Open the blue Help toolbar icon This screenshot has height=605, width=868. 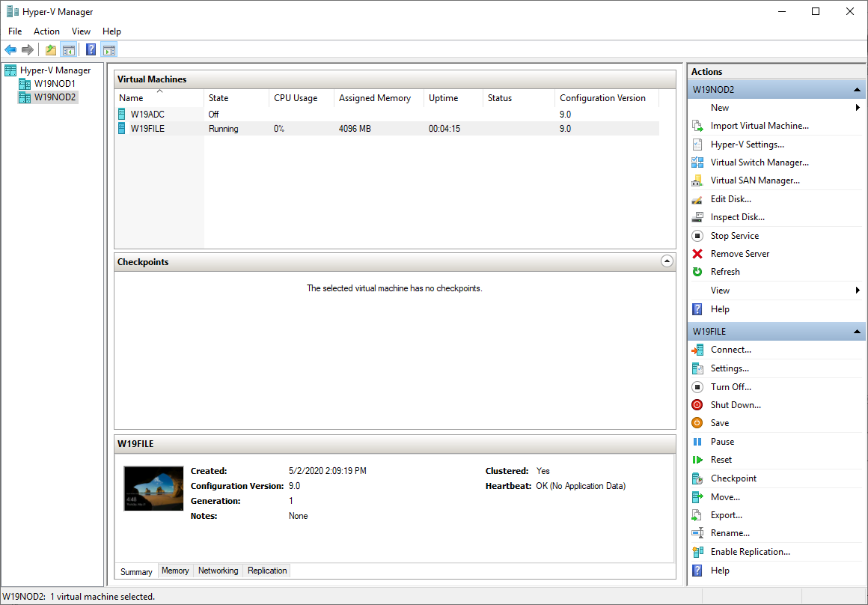click(x=91, y=50)
